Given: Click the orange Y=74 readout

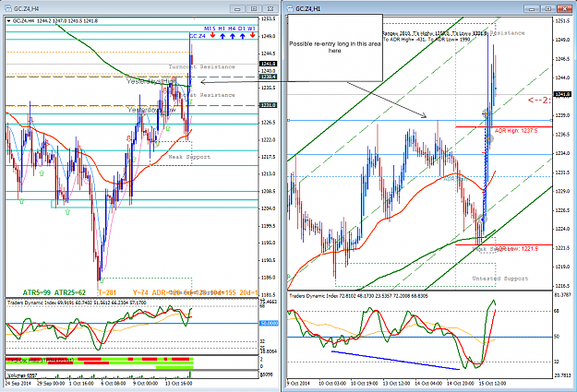Looking at the screenshot, I should click(140, 292).
